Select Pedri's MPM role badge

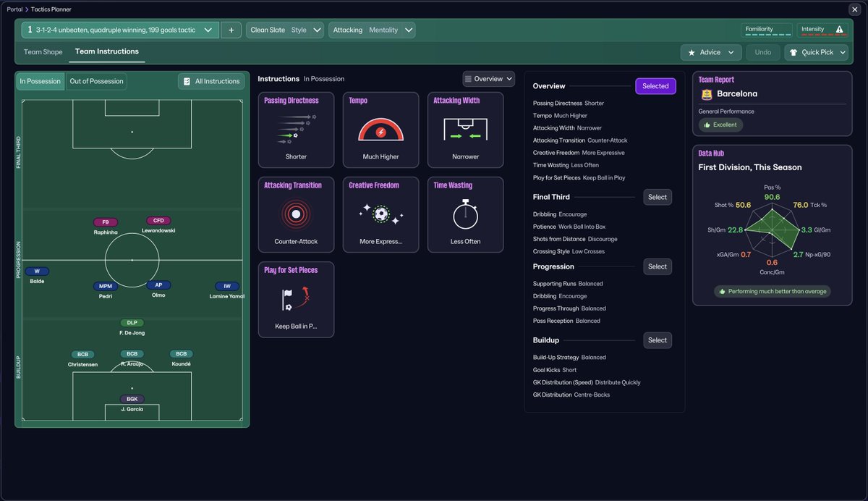pyautogui.click(x=105, y=287)
